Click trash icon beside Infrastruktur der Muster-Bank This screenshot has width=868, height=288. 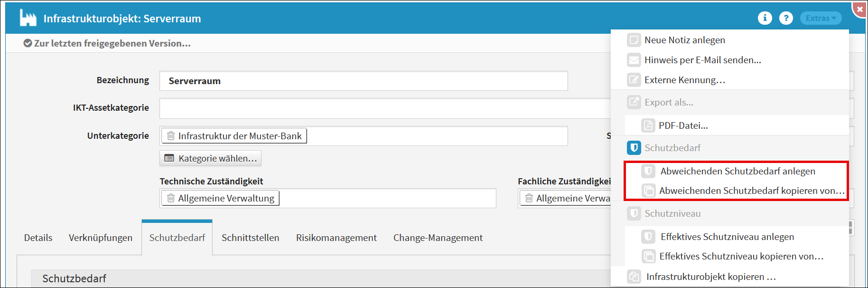coord(171,136)
